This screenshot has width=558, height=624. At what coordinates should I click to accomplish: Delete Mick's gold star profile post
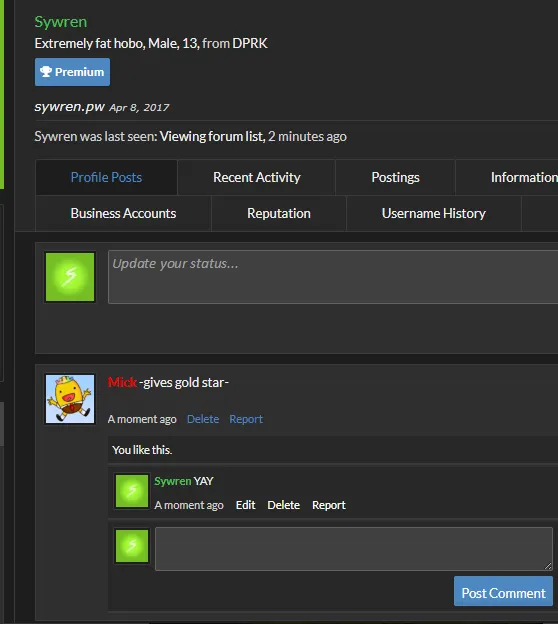tap(203, 419)
